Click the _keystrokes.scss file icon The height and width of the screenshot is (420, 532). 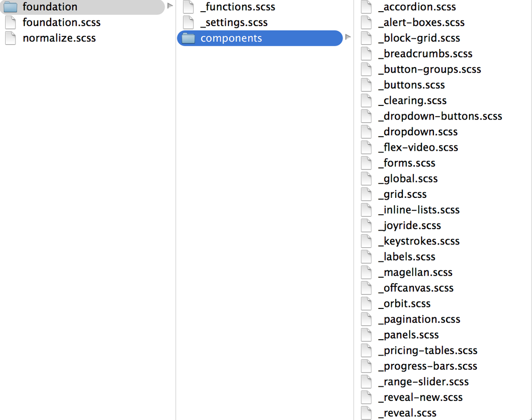[366, 241]
